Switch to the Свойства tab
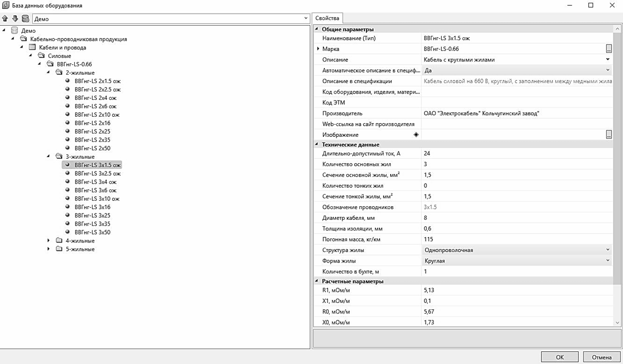The image size is (623, 364). tap(328, 18)
